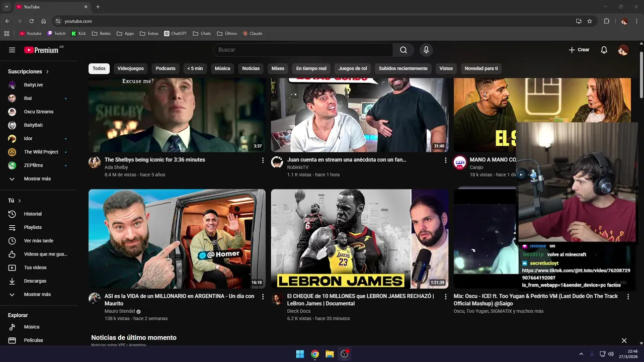The width and height of the screenshot is (644, 362).
Task: Expand the Tú section chevron
Action: coord(20,201)
